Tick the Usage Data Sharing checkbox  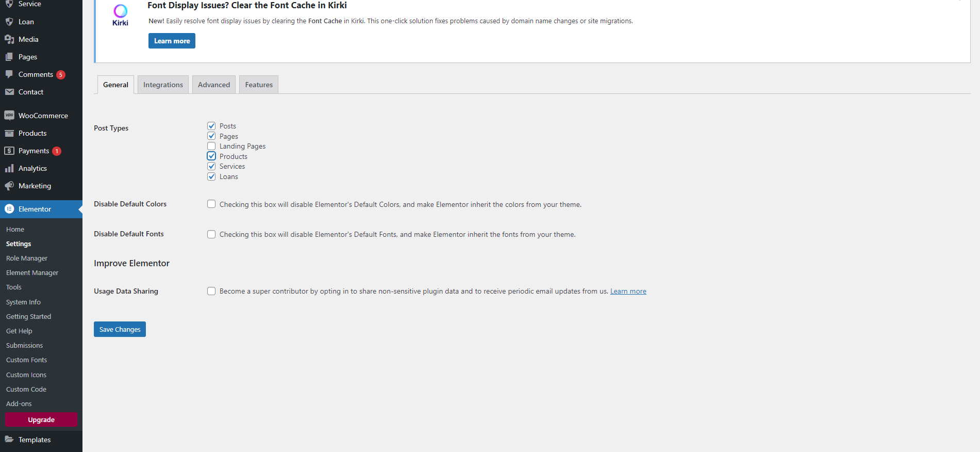211,291
